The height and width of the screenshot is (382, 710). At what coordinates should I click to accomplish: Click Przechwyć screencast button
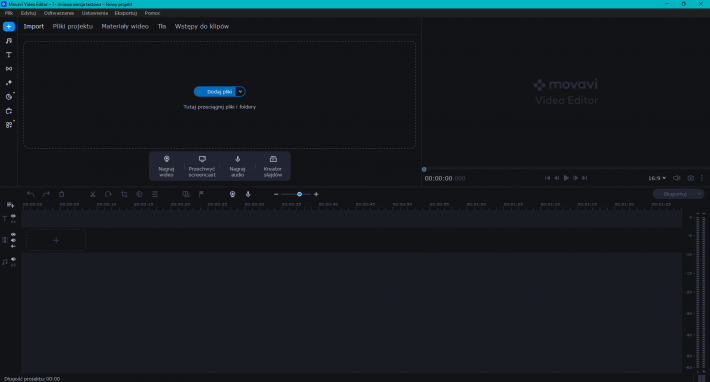tap(202, 166)
